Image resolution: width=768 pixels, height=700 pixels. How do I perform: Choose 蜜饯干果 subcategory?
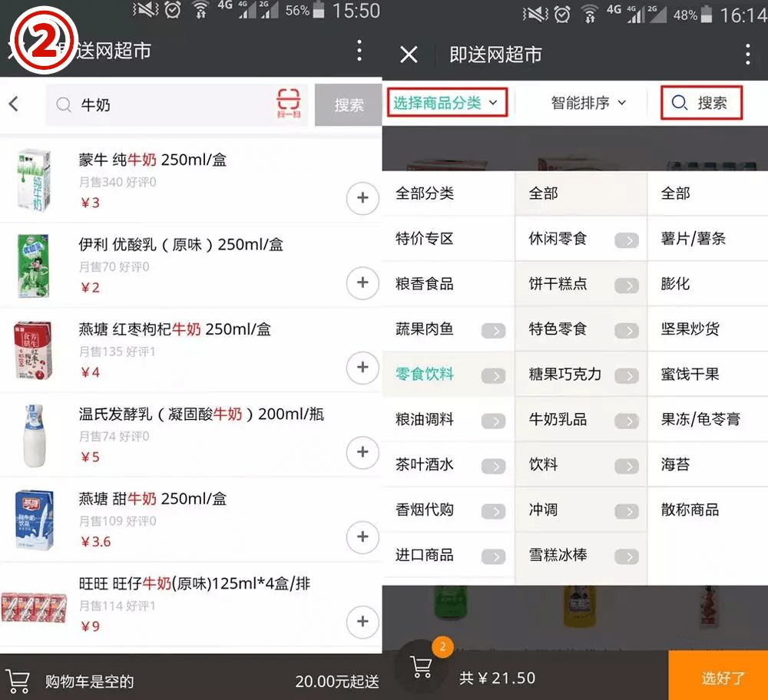(708, 374)
